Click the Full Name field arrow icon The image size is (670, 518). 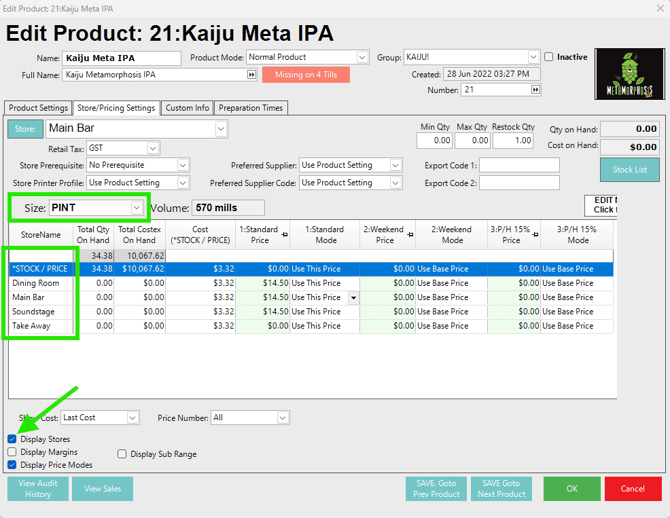(252, 75)
